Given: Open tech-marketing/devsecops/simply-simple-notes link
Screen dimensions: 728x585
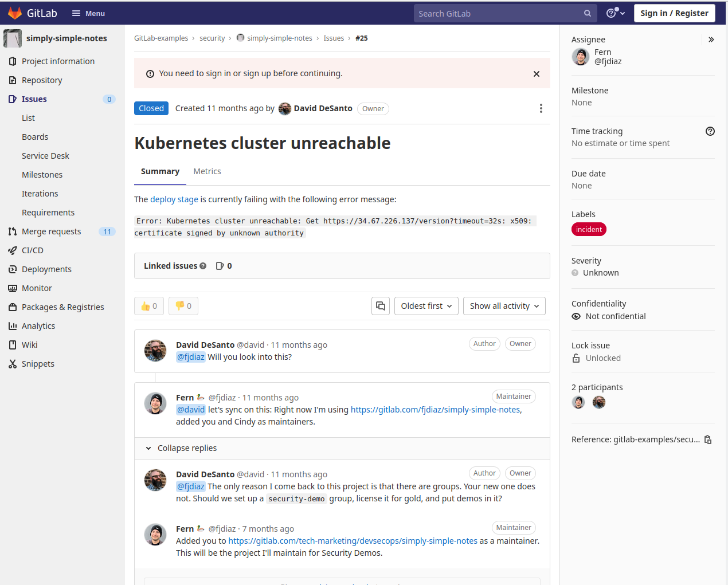Looking at the screenshot, I should [x=353, y=541].
